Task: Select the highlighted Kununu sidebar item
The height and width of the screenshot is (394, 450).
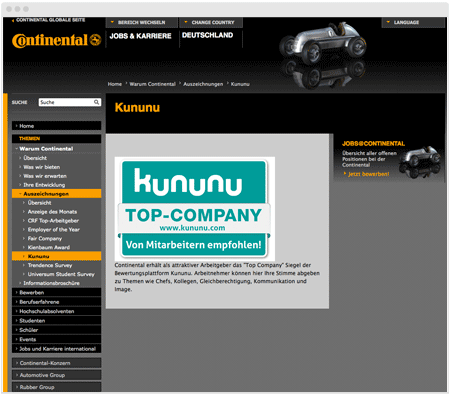Action: point(56,256)
